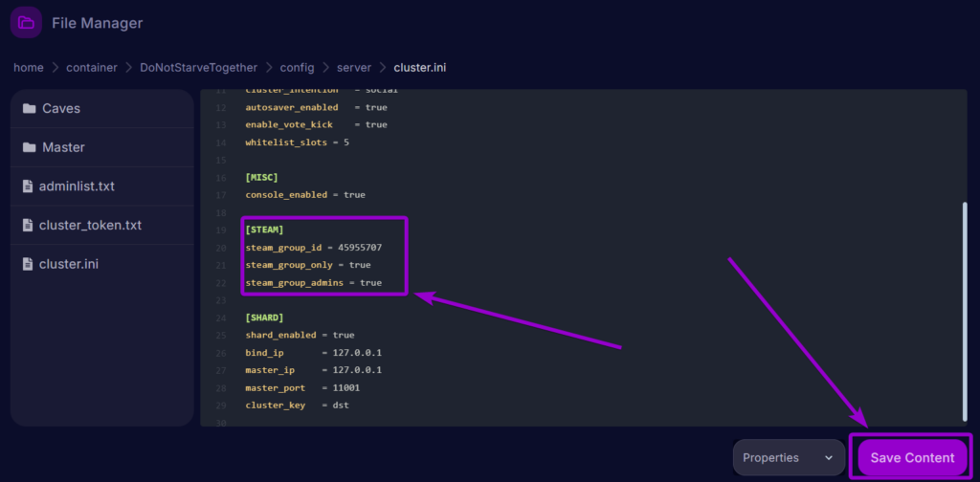
Task: Open the Caves folder entry
Action: [61, 108]
